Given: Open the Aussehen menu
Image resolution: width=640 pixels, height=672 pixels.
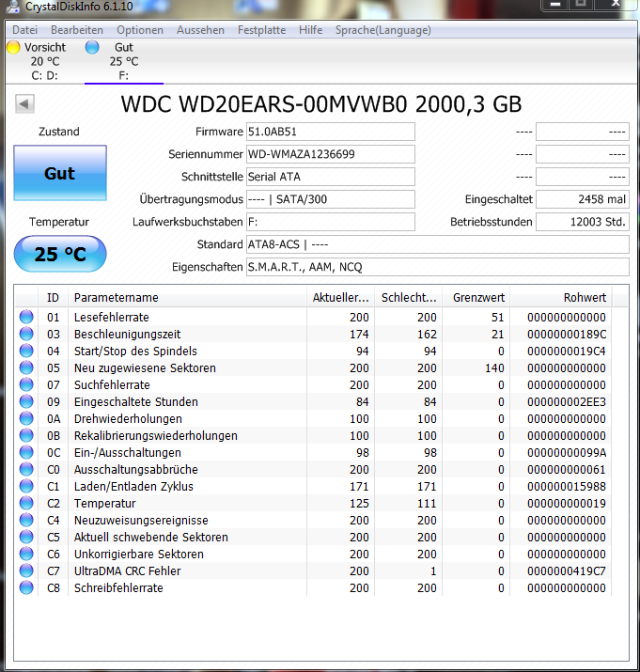Looking at the screenshot, I should tap(200, 30).
